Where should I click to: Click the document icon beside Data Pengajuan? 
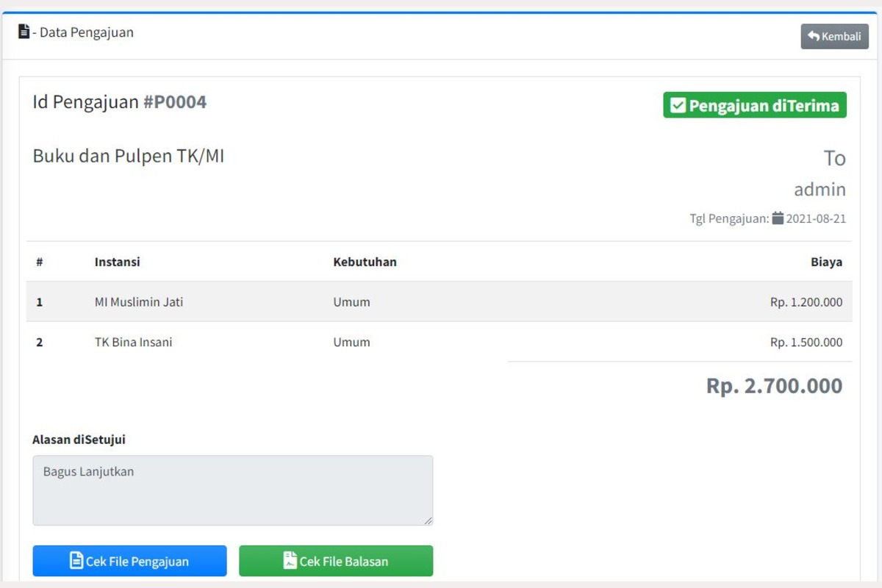coord(24,32)
